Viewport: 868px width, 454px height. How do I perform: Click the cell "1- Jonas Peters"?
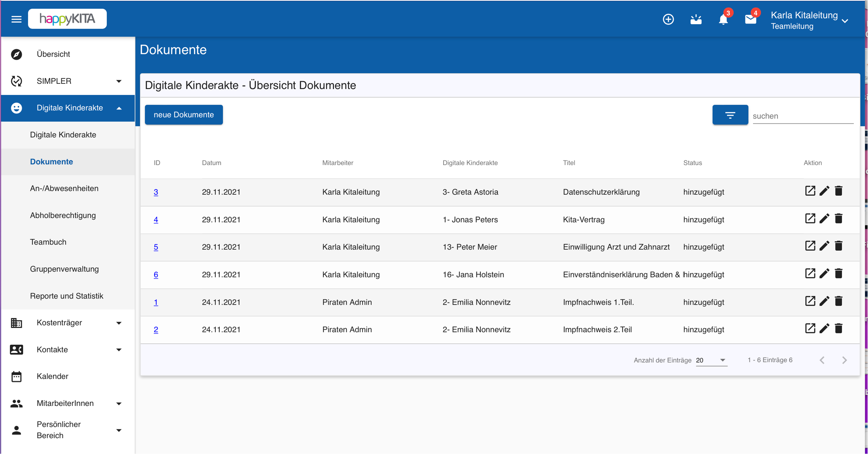(470, 220)
